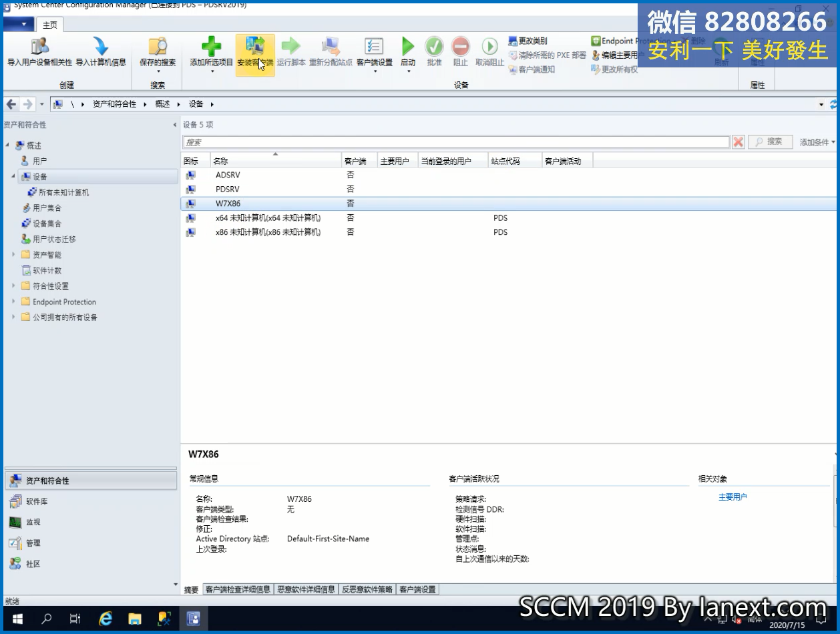Expand the 资产智能 folder
The height and width of the screenshot is (634, 840).
pyautogui.click(x=13, y=254)
